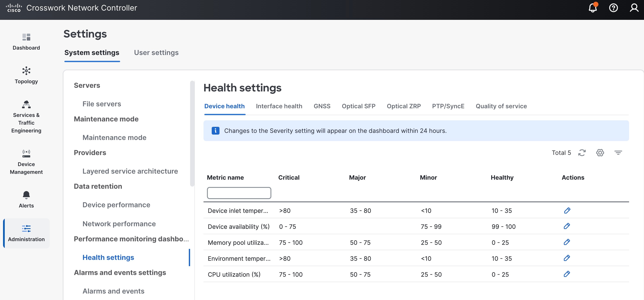Edit the CPU utilization thresholds
Image resolution: width=644 pixels, height=300 pixels.
pyautogui.click(x=567, y=274)
